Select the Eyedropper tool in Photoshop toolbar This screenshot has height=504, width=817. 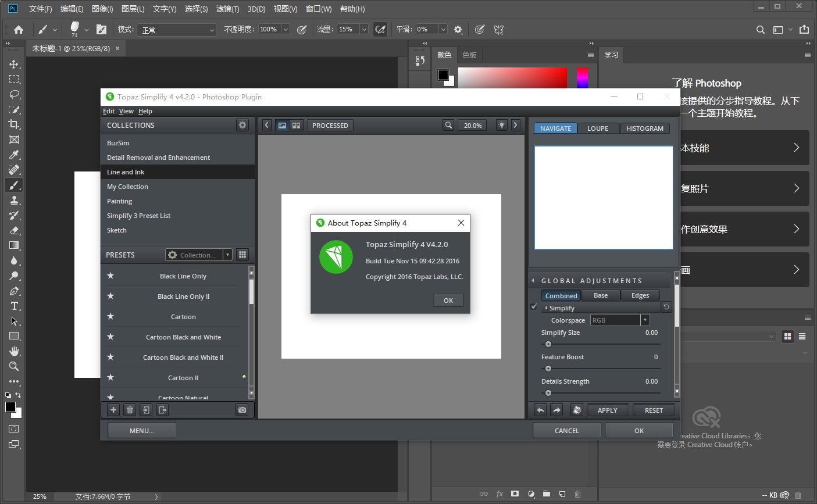point(14,155)
